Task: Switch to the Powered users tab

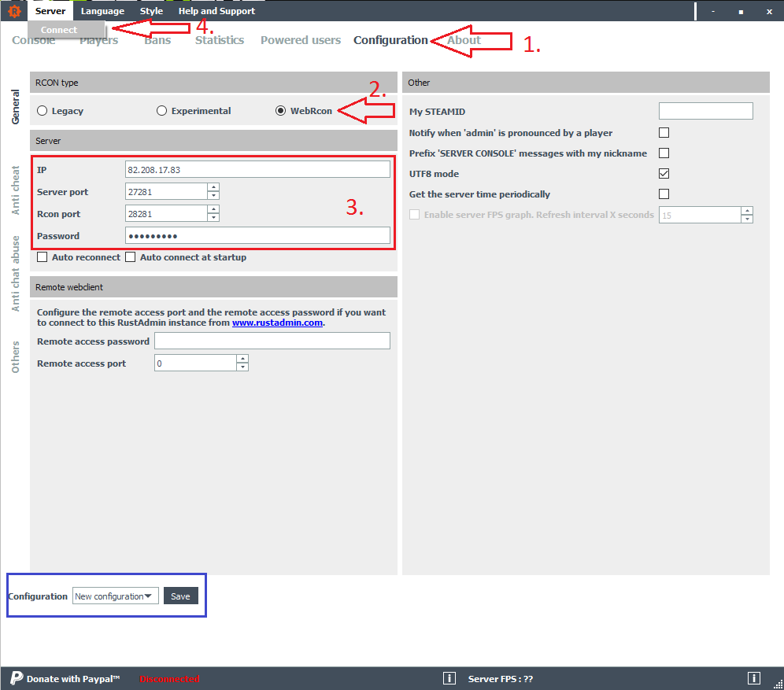Action: pos(301,40)
